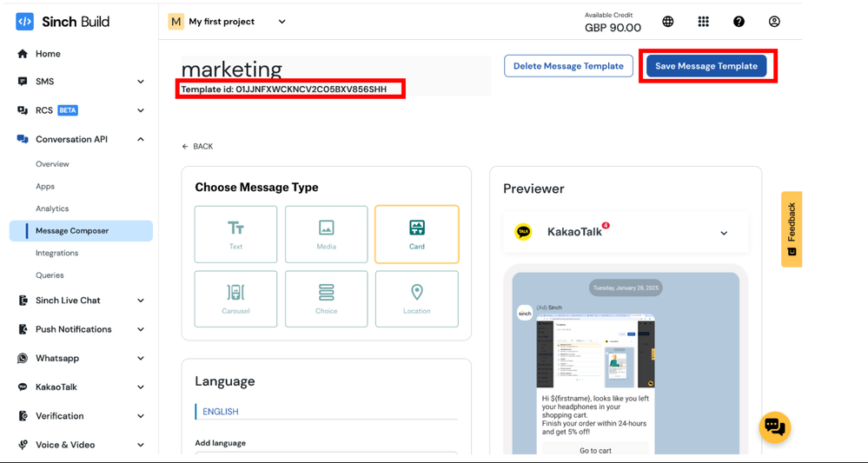Click the Sinch Build logo
The width and height of the screenshot is (868, 463).
point(63,22)
